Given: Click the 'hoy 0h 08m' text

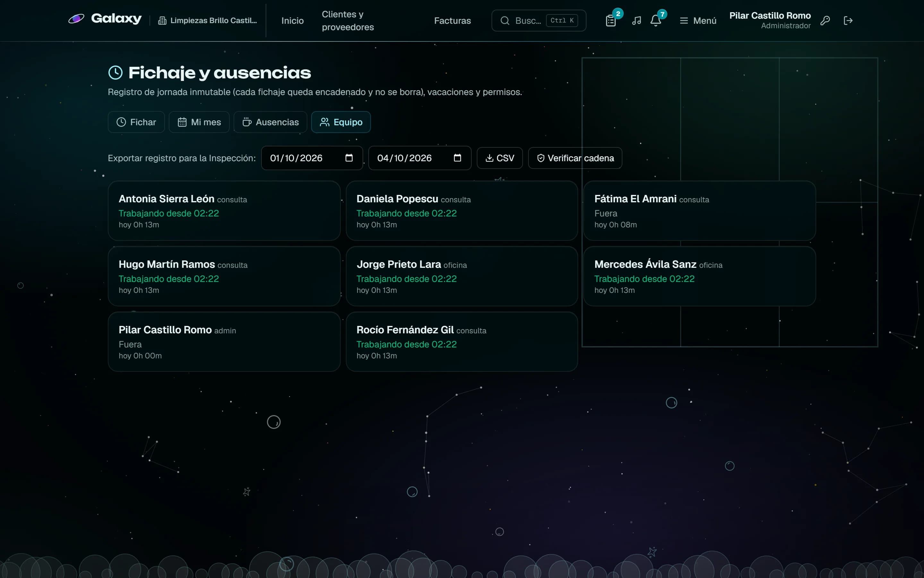Looking at the screenshot, I should point(615,225).
